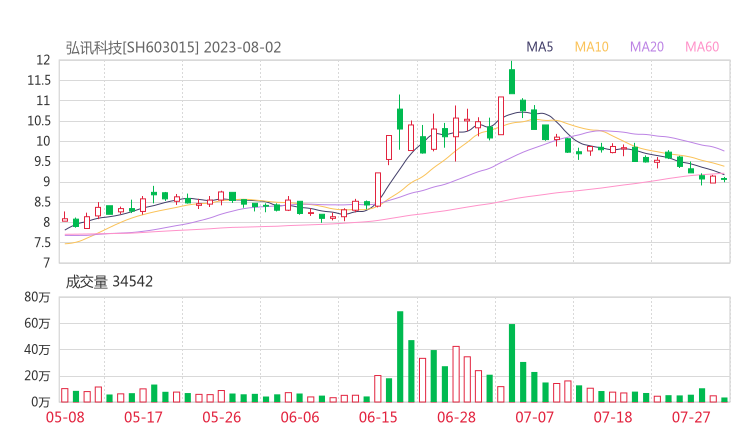This screenshot has width=740, height=440.
Task: Click the 12 price axis label
Action: point(43,60)
